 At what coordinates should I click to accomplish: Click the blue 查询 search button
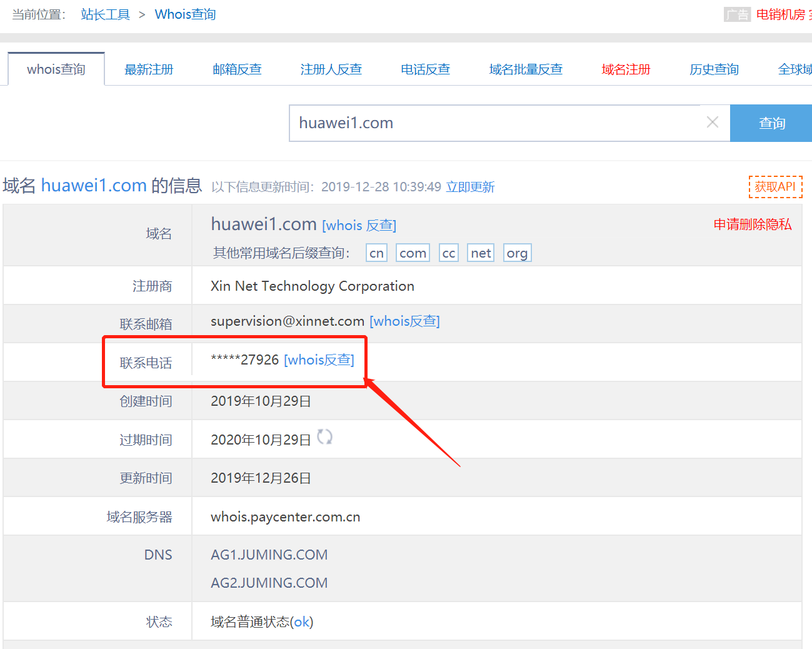point(771,123)
